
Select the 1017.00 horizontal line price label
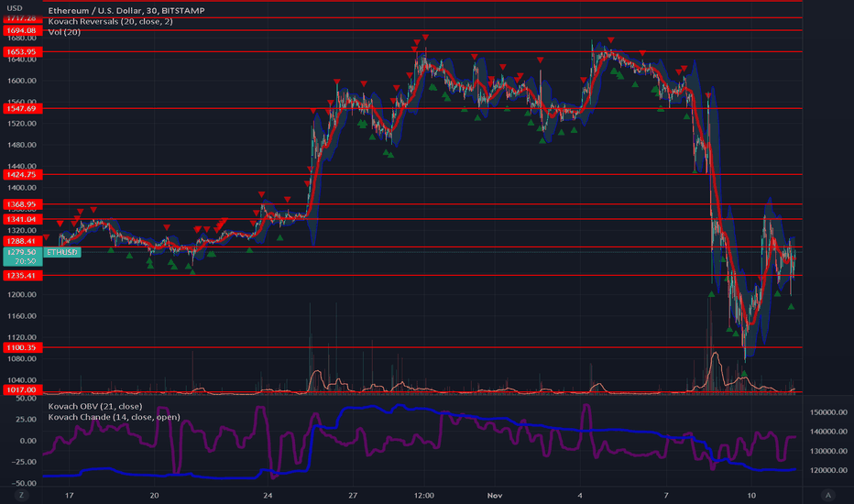pyautogui.click(x=22, y=389)
